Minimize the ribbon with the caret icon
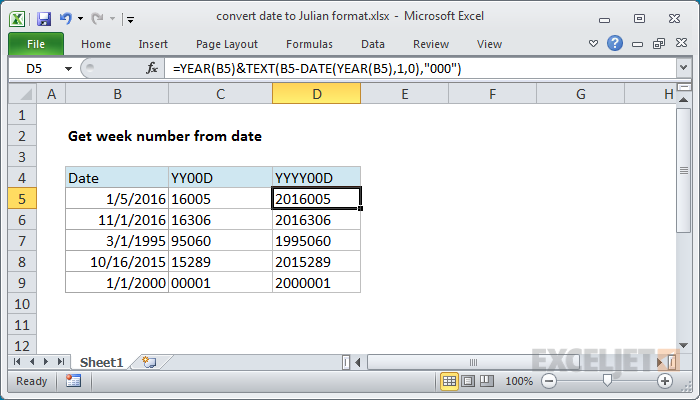Image resolution: width=700 pixels, height=400 pixels. [593, 44]
